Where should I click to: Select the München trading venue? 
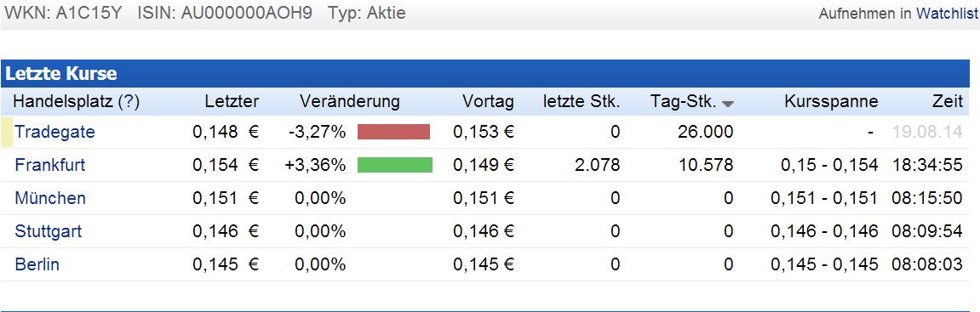(x=50, y=198)
